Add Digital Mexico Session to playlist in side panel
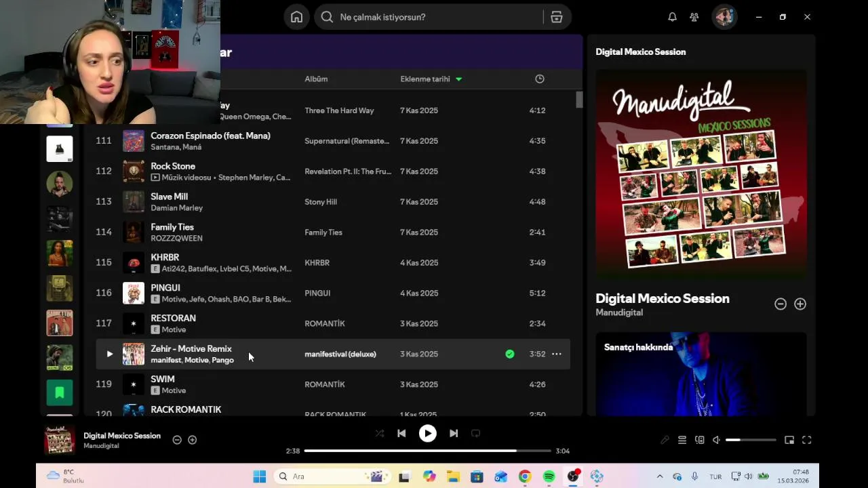This screenshot has width=868, height=488. (x=800, y=304)
